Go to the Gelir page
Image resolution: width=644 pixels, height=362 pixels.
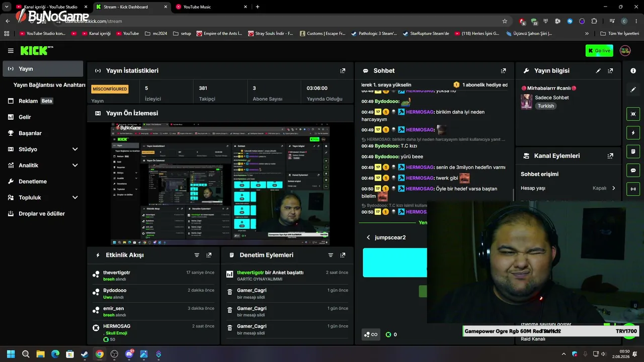[x=43, y=117]
